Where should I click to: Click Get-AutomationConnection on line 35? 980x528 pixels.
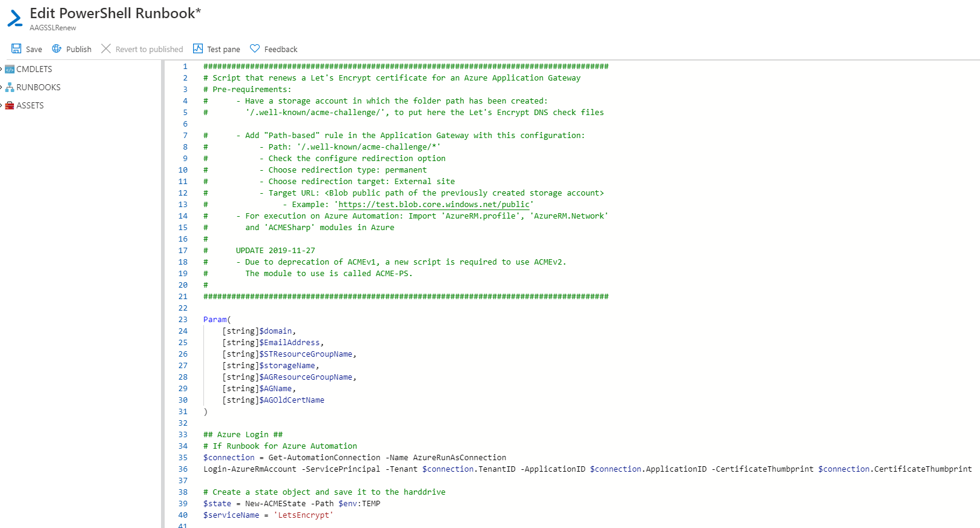[x=324, y=458]
